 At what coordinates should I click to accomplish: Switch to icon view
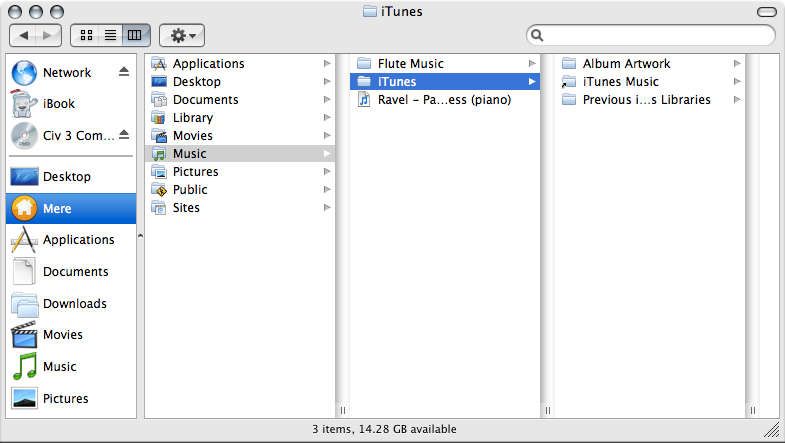coord(86,35)
